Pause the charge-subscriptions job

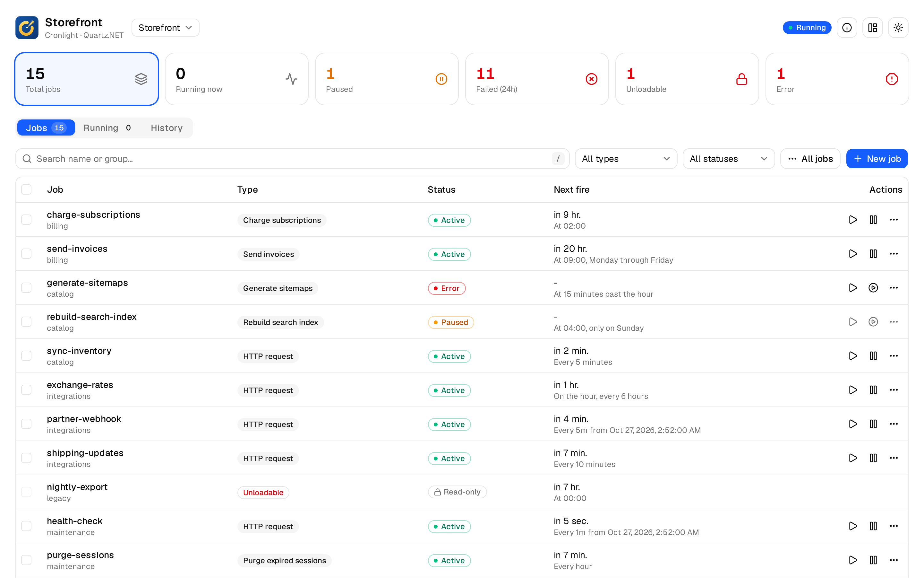pos(873,220)
